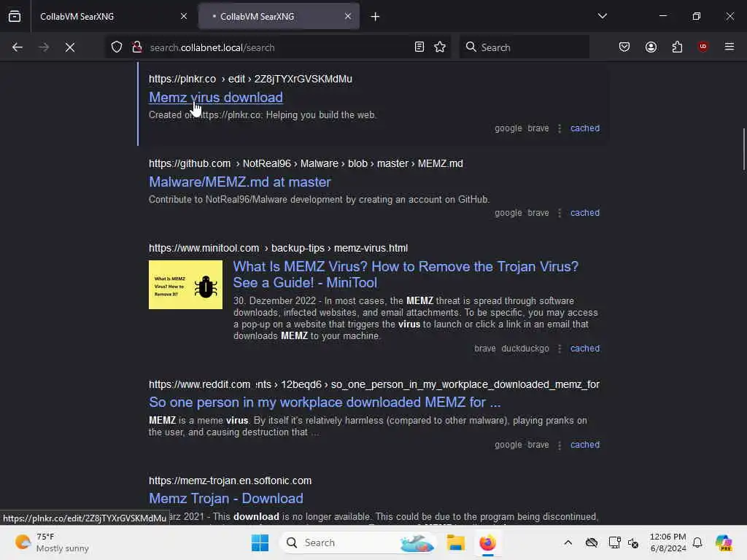Image resolution: width=747 pixels, height=560 pixels.
Task: Open the Firefox application menu
Action: click(729, 47)
